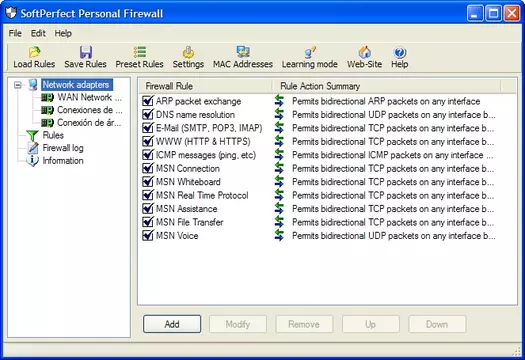Uncheck the ICMP messages rule
This screenshot has height=360, width=525.
coord(148,155)
